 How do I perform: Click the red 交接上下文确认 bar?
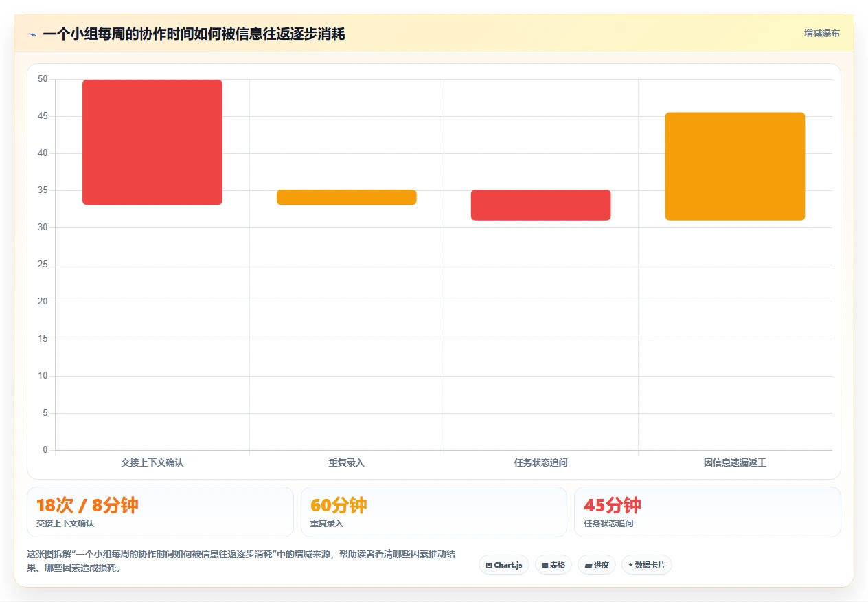pos(152,142)
